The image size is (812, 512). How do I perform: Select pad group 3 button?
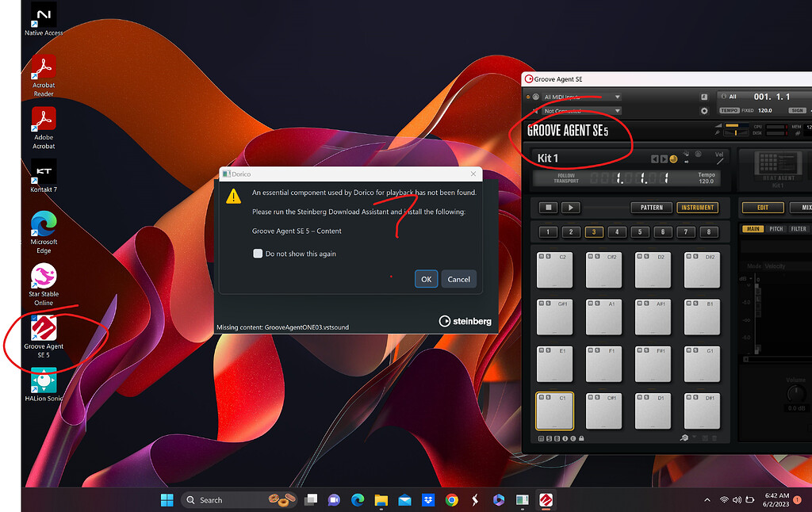point(594,232)
